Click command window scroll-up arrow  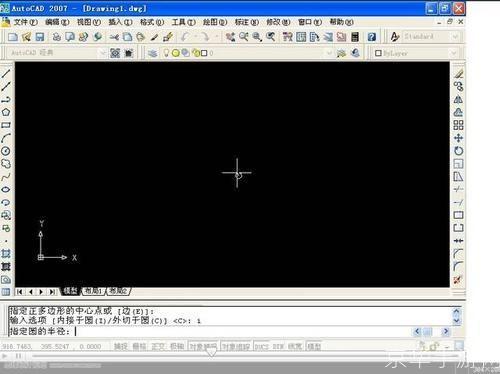point(457,312)
